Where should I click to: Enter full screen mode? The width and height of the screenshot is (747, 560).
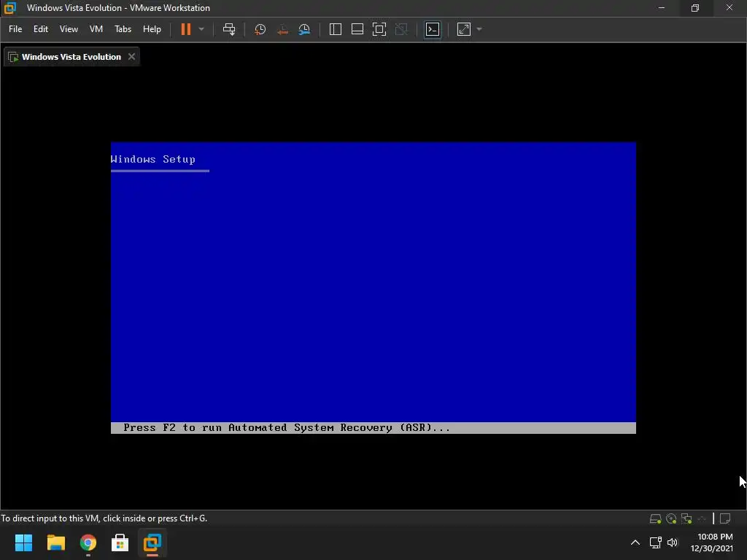(x=379, y=29)
